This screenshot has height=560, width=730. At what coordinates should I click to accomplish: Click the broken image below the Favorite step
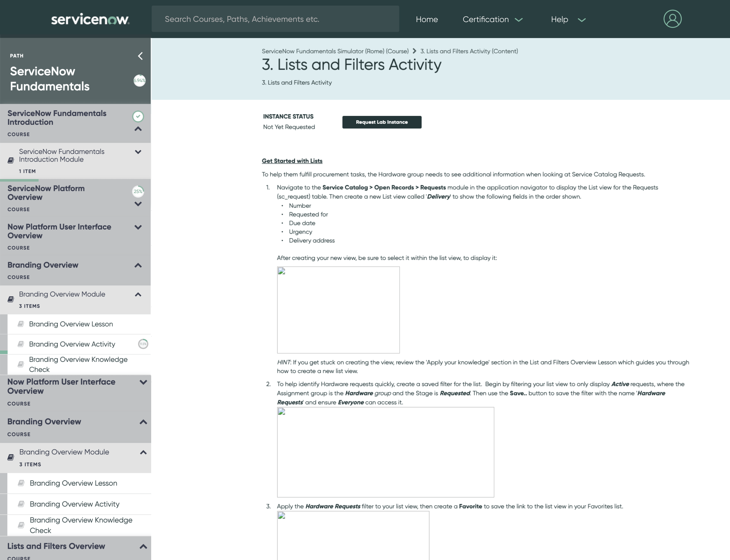tap(353, 535)
